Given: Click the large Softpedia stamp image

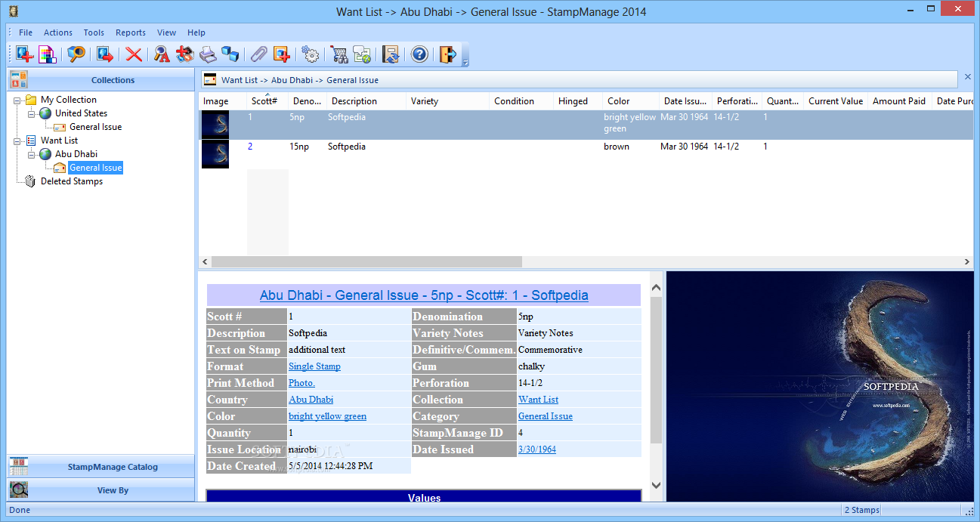Looking at the screenshot, I should 820,386.
